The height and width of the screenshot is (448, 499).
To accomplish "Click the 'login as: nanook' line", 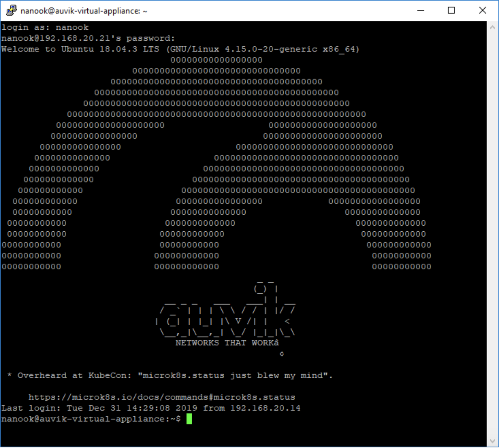I will tap(45, 27).
